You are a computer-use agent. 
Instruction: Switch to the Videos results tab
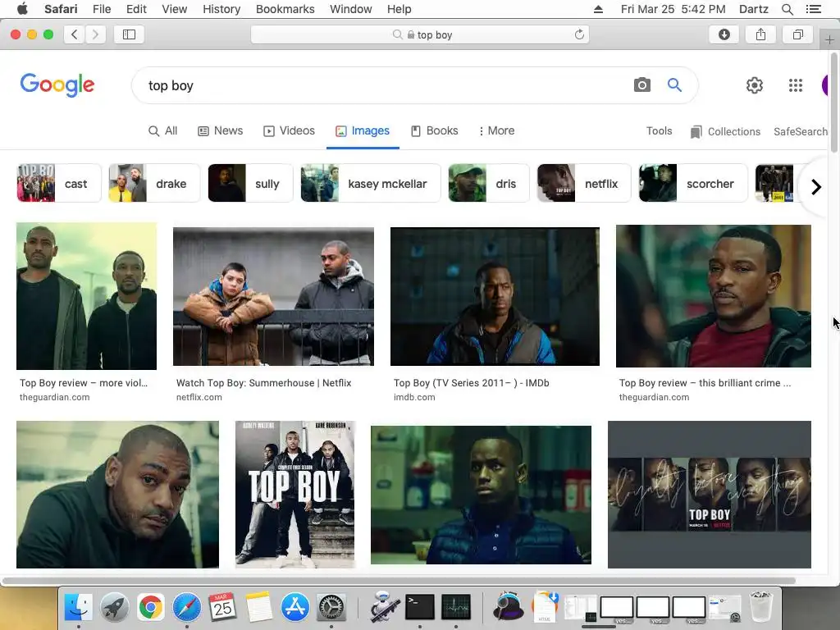[290, 130]
